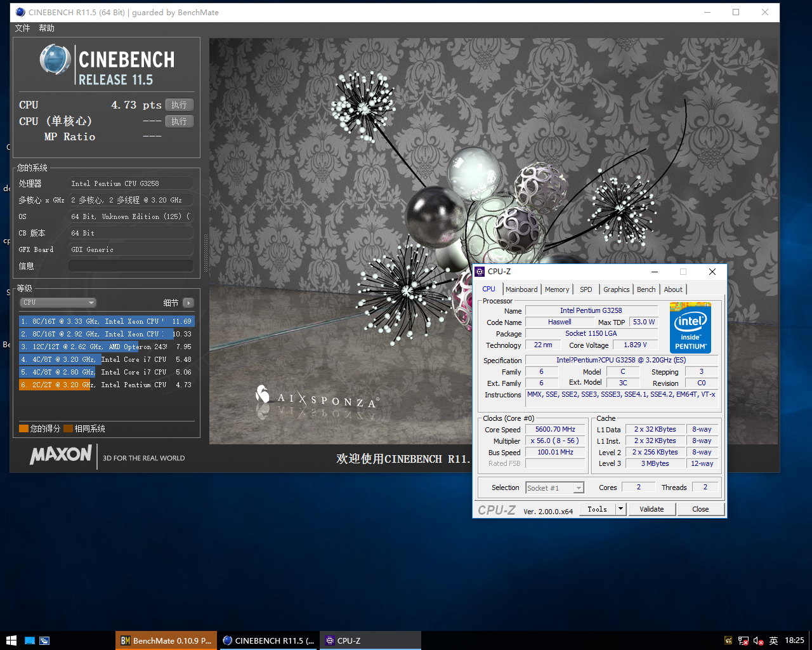The image size is (812, 650).
Task: Click the Cinebench sphere logo icon
Action: [x=55, y=60]
